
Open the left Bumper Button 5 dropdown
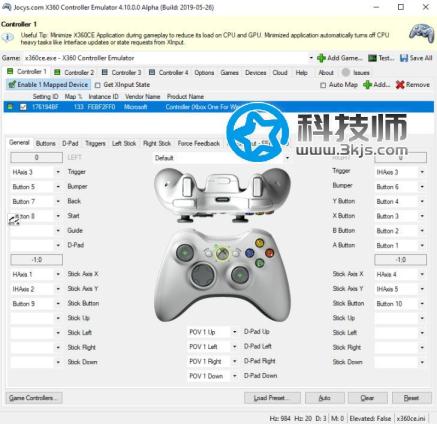(58, 187)
